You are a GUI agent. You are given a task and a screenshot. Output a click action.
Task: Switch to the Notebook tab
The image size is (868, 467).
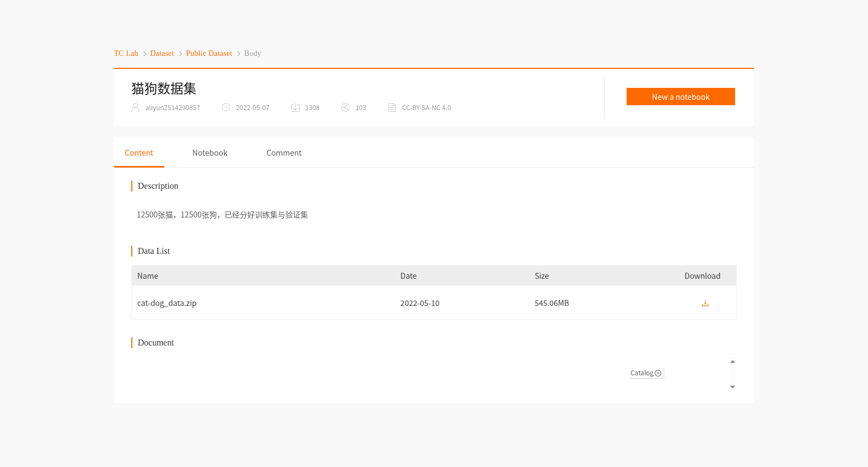[210, 153]
